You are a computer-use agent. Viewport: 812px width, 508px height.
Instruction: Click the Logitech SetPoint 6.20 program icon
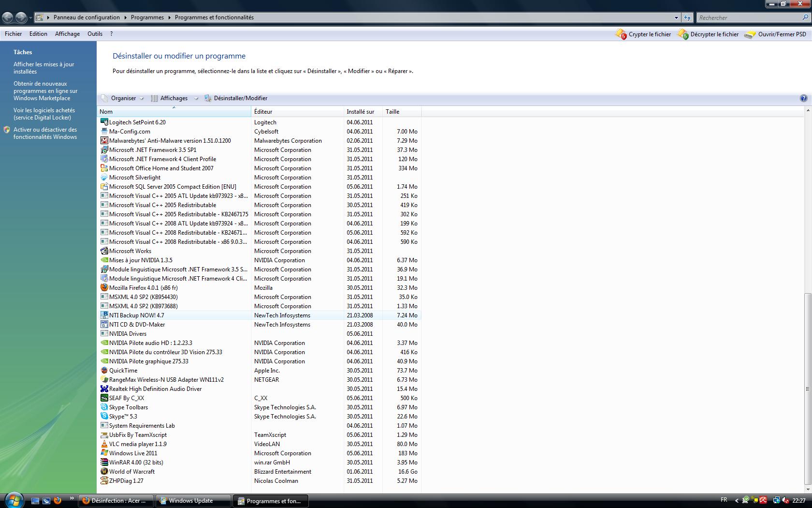104,122
